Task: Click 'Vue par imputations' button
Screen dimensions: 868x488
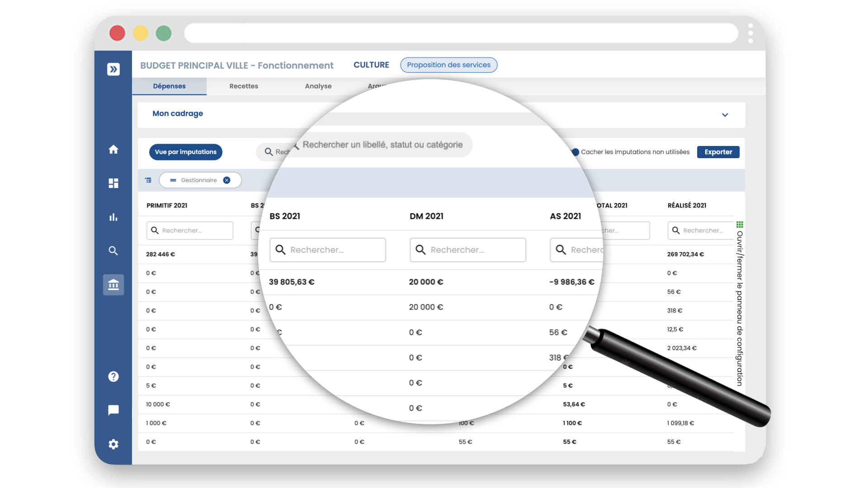Action: 186,152
